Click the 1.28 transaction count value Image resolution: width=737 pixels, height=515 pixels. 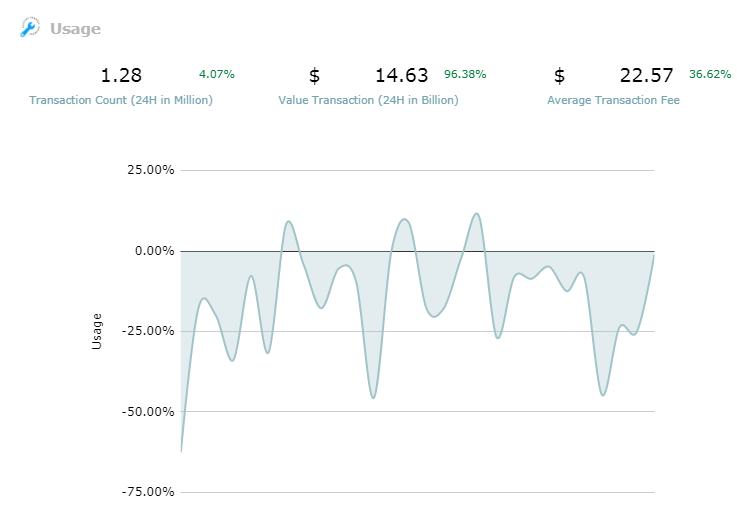[x=122, y=75]
